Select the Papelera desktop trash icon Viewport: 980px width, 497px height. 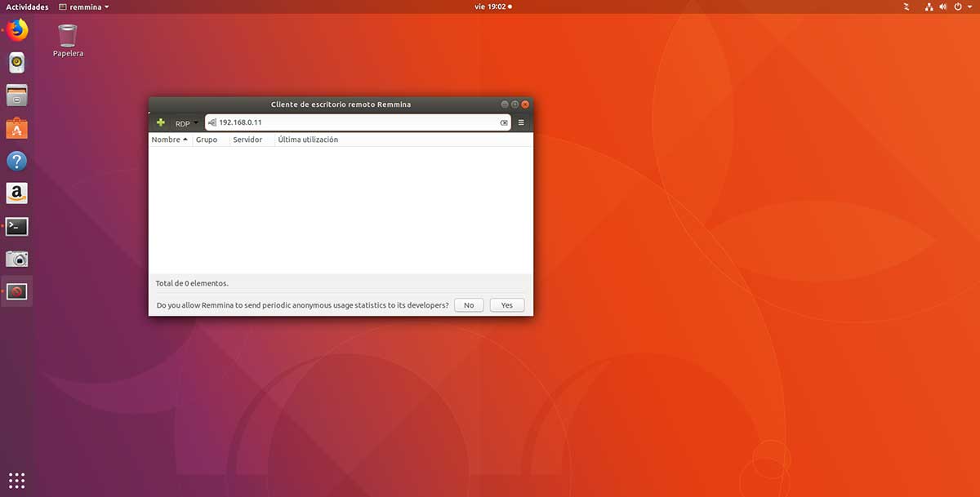[68, 41]
